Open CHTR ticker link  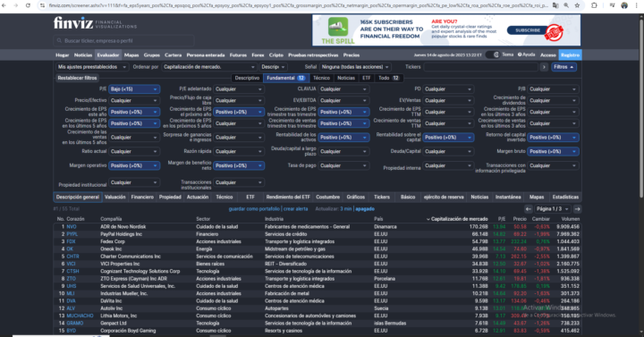[x=72, y=257]
